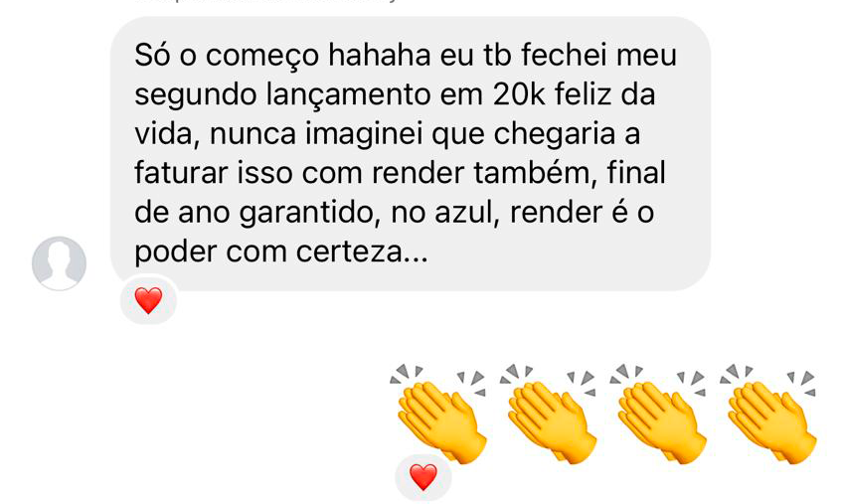
Task: Tap the heart reaction under the gray message
Action: click(148, 300)
